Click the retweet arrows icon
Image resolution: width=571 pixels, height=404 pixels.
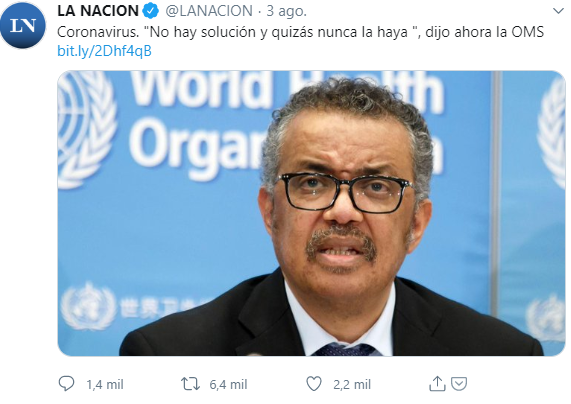pos(190,384)
